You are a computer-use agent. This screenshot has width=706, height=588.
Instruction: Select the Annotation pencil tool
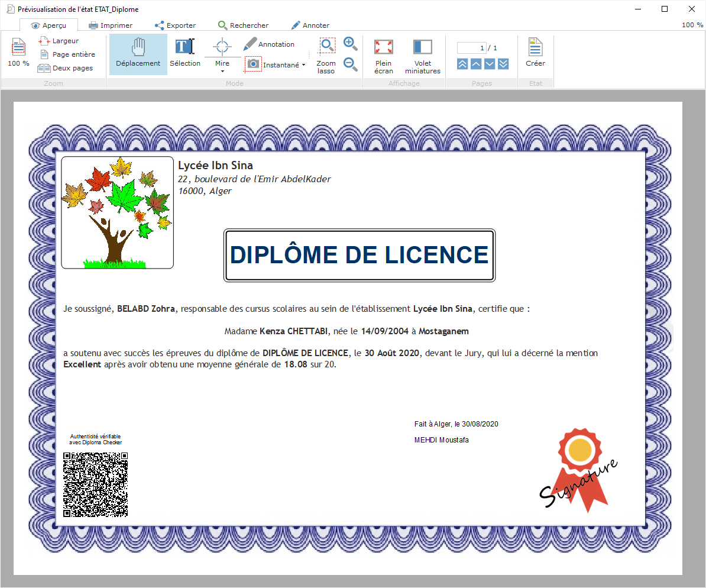click(x=269, y=44)
